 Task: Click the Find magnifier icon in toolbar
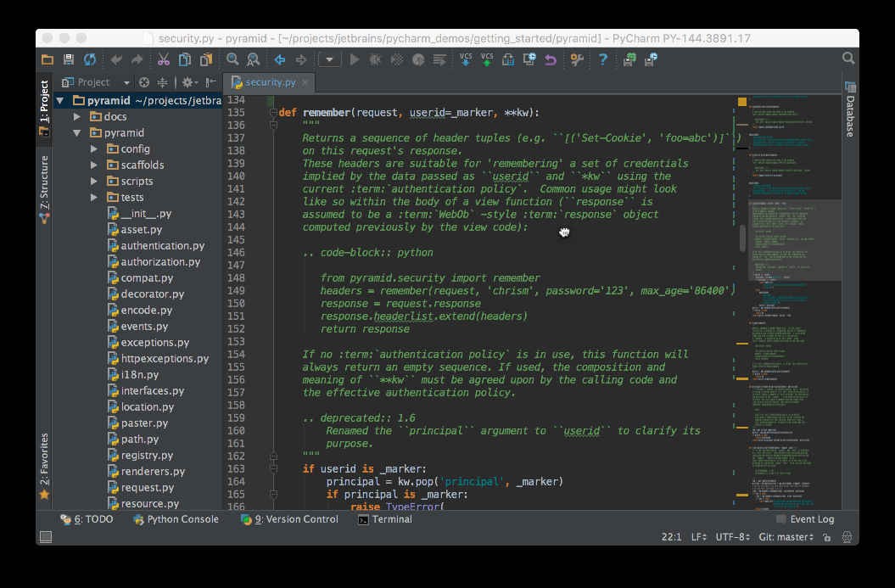click(232, 59)
